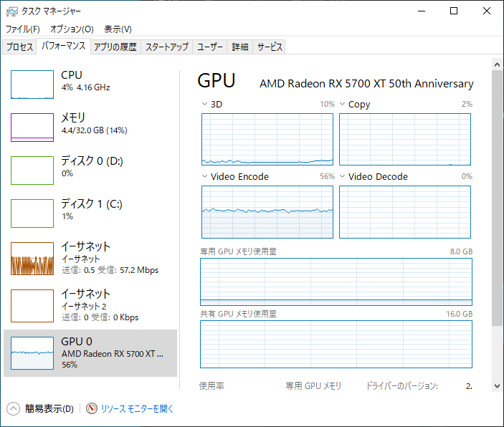Image resolution: width=504 pixels, height=427 pixels.
Task: Click the 'ディスク 0 (D:)' label
Action: pyautogui.click(x=92, y=160)
